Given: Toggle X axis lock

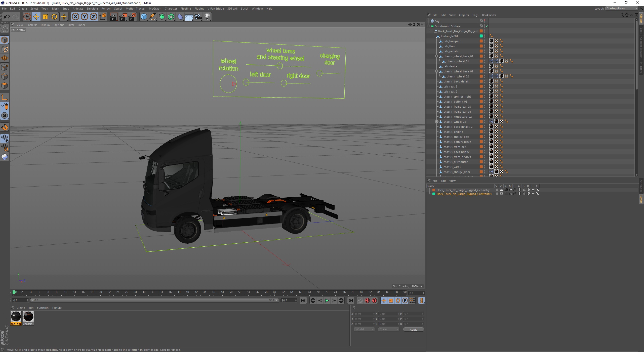Looking at the screenshot, I should tap(75, 17).
